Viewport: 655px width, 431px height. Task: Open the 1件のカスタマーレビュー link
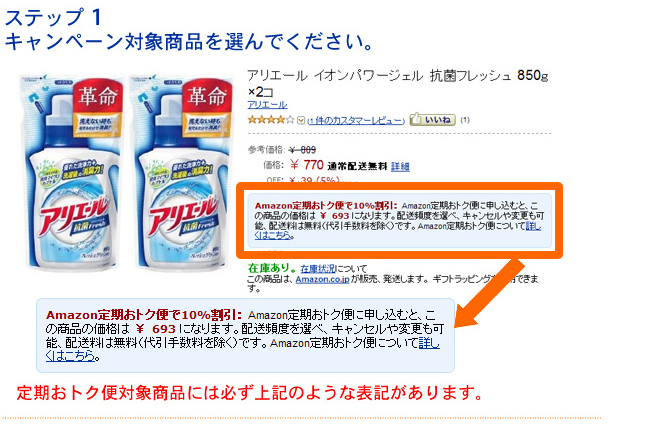coord(356,121)
